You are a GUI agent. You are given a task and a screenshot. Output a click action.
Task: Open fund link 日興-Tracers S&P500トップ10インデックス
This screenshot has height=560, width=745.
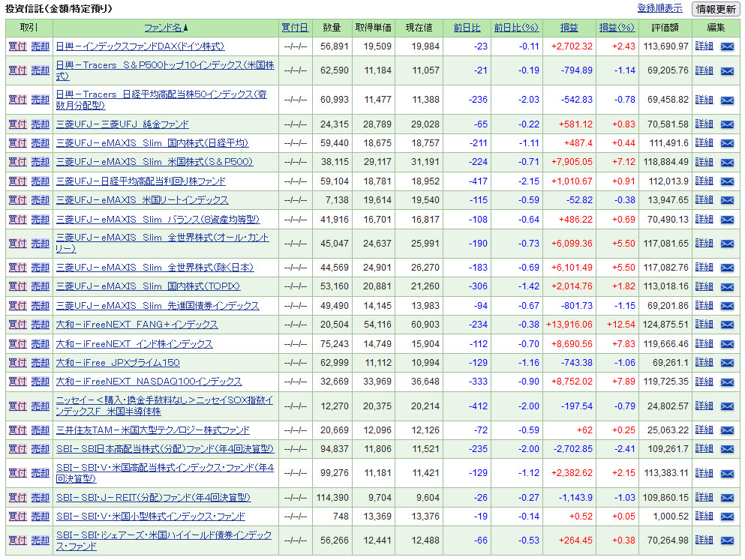click(x=165, y=70)
